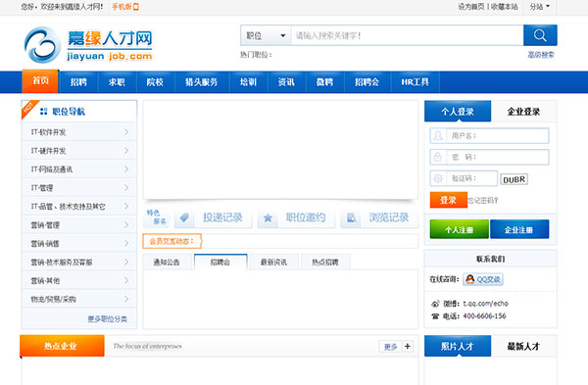
Task: Open the 培训 navigation item
Action: (248, 82)
